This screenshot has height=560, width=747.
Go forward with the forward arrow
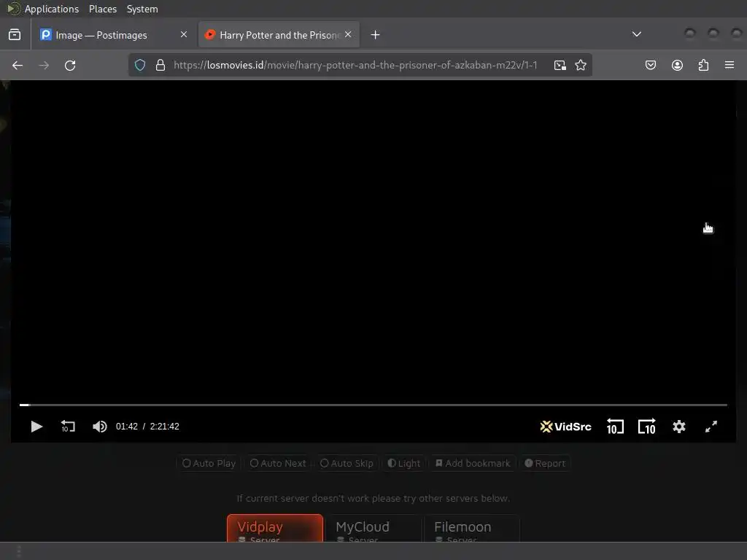44,65
